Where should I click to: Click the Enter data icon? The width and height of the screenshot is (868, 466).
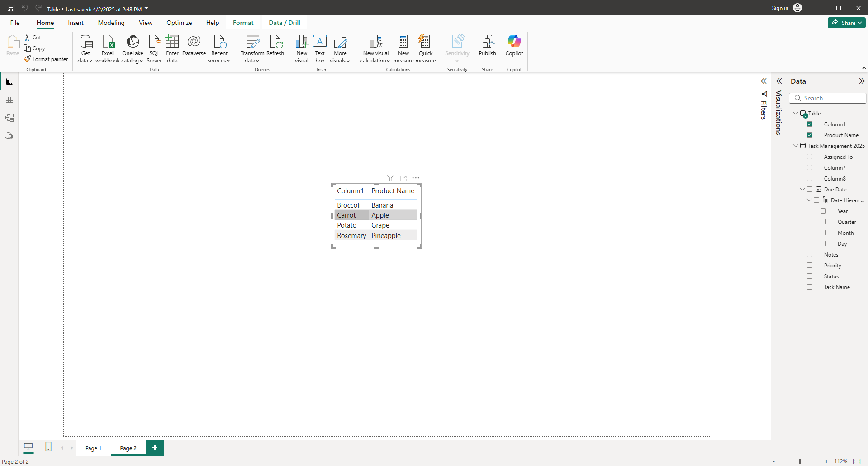pyautogui.click(x=172, y=42)
